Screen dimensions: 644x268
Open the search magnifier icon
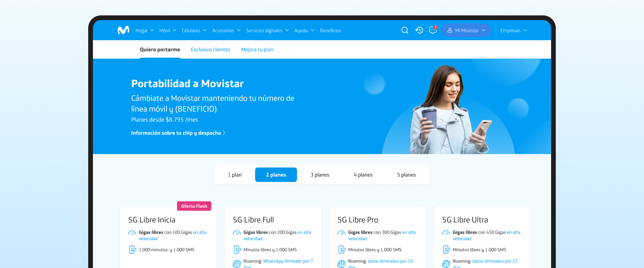[x=405, y=30]
